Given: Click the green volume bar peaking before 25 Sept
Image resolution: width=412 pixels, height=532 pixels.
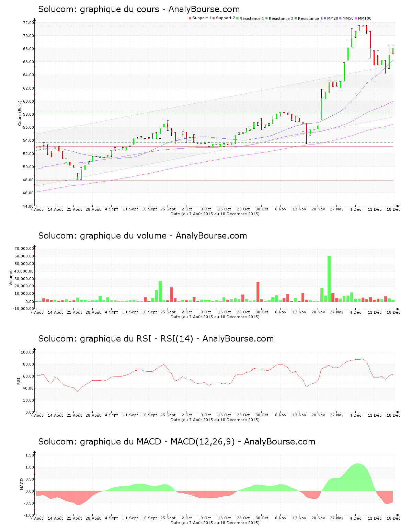Looking at the screenshot, I should pyautogui.click(x=160, y=291).
